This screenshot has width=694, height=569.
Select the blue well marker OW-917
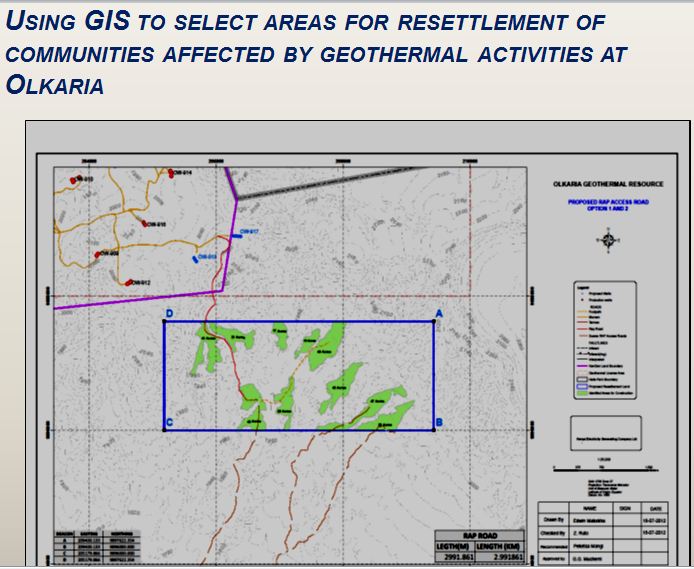click(x=237, y=236)
